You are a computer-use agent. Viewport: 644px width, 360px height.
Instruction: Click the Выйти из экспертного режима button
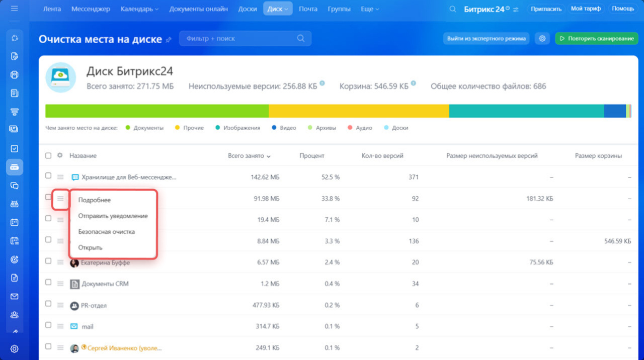pyautogui.click(x=486, y=39)
